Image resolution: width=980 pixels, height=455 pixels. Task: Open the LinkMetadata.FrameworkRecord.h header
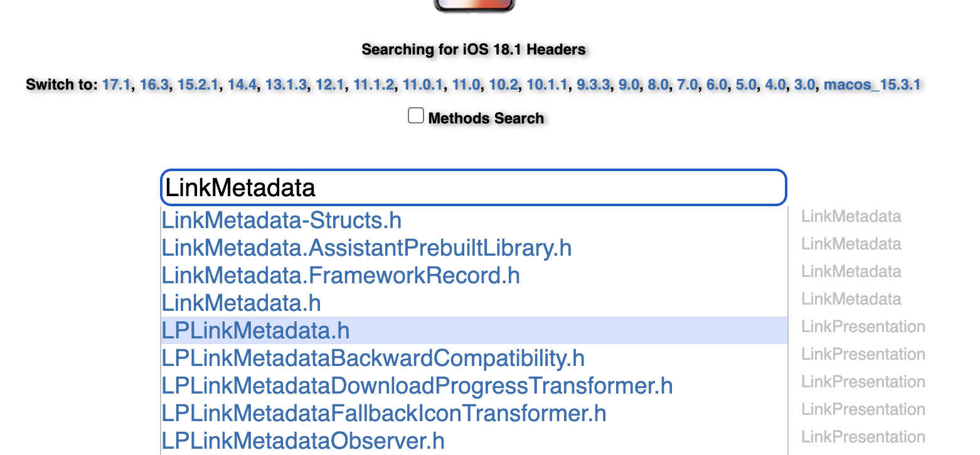click(341, 275)
